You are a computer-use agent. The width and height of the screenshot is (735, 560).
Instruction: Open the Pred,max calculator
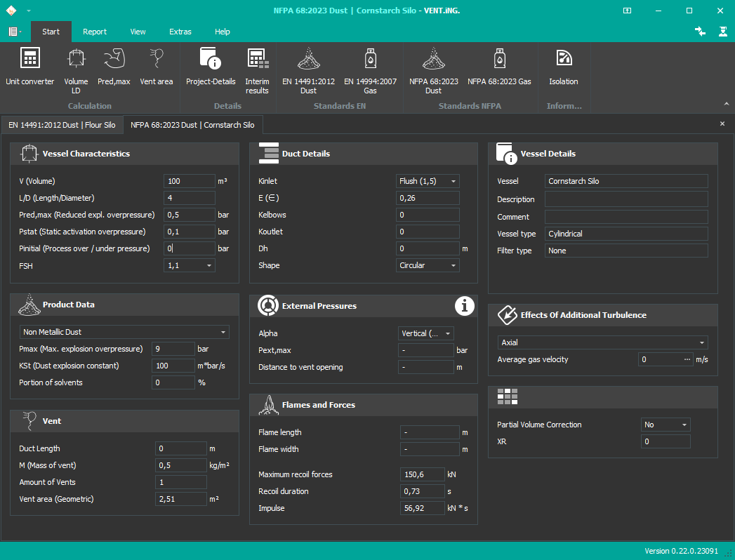click(114, 68)
